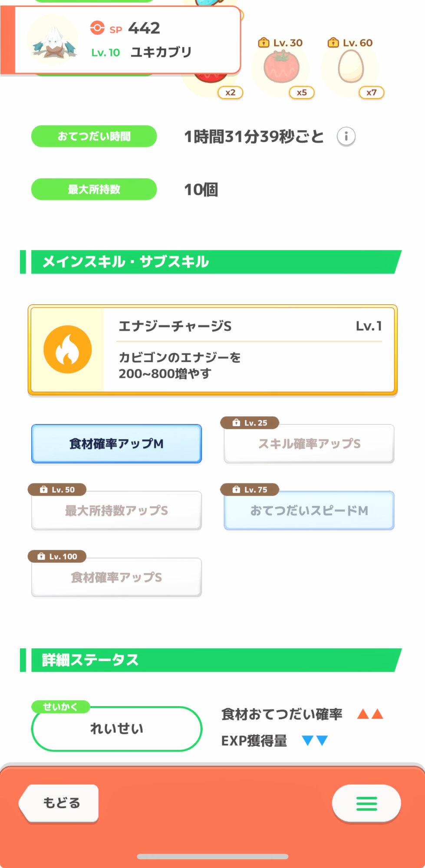Tap the Lv. 25 lock badge
Screen dimensions: 425x868
pyautogui.click(x=250, y=423)
